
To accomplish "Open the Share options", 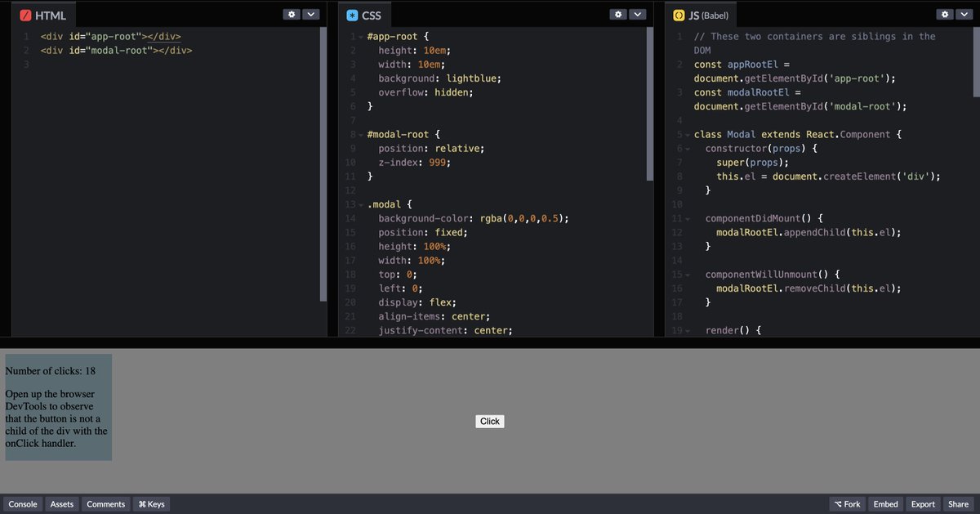I will [x=958, y=504].
